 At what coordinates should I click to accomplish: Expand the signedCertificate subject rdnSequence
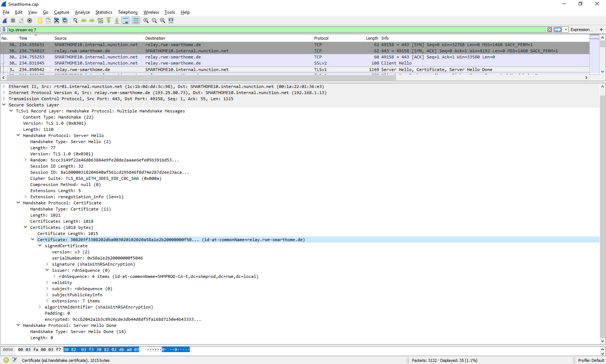[47, 289]
